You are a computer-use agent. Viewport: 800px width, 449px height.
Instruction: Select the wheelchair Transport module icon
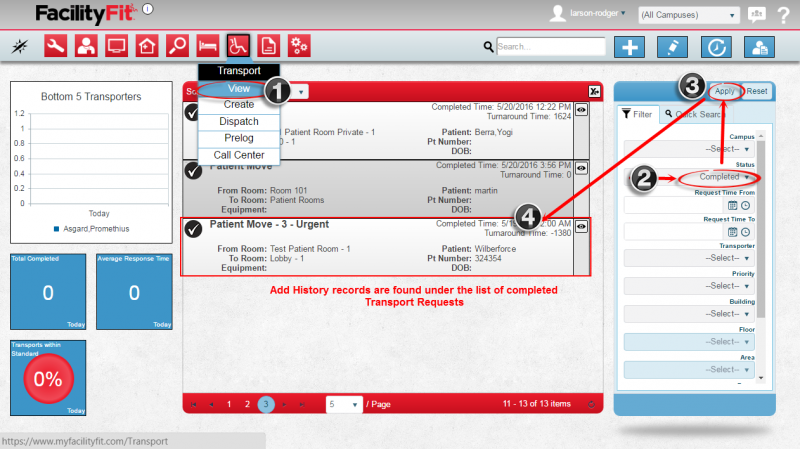click(238, 46)
